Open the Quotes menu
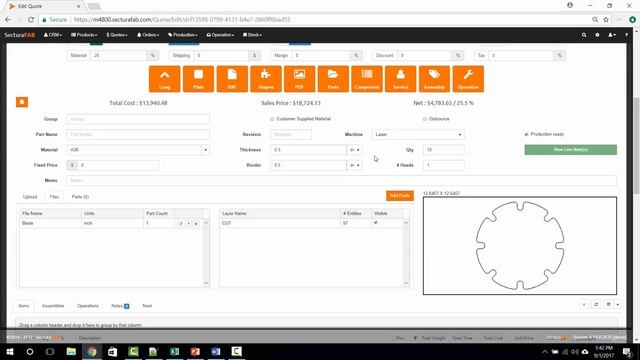This screenshot has height=360, width=640. (117, 35)
